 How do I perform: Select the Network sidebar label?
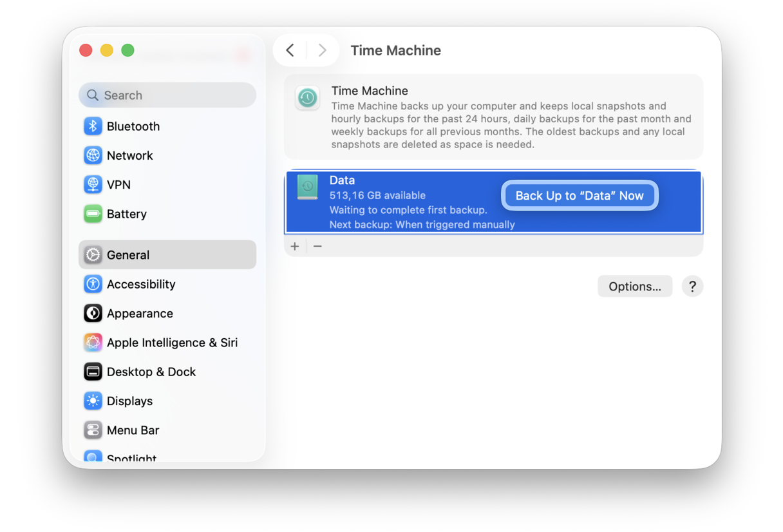(x=130, y=155)
